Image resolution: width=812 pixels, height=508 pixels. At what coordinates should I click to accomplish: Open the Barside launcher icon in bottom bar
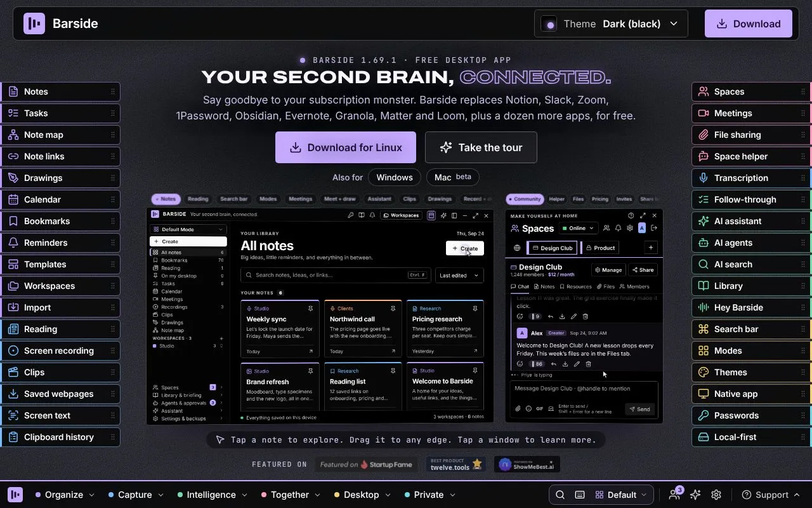(x=15, y=495)
